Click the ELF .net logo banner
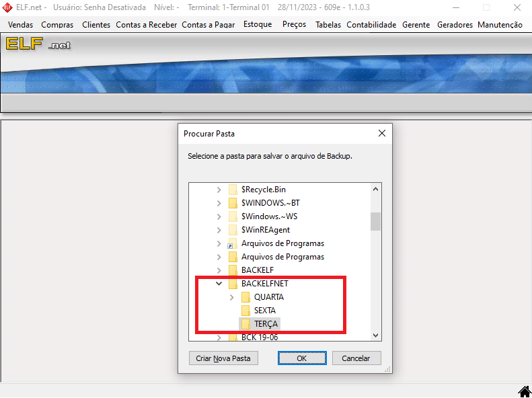 (x=38, y=44)
